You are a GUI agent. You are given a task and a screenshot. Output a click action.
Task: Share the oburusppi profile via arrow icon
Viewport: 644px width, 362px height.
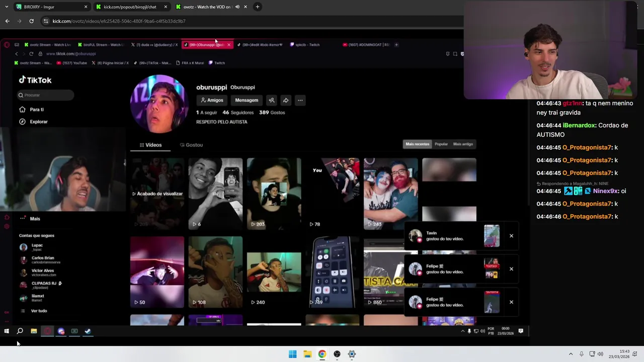[x=286, y=100]
